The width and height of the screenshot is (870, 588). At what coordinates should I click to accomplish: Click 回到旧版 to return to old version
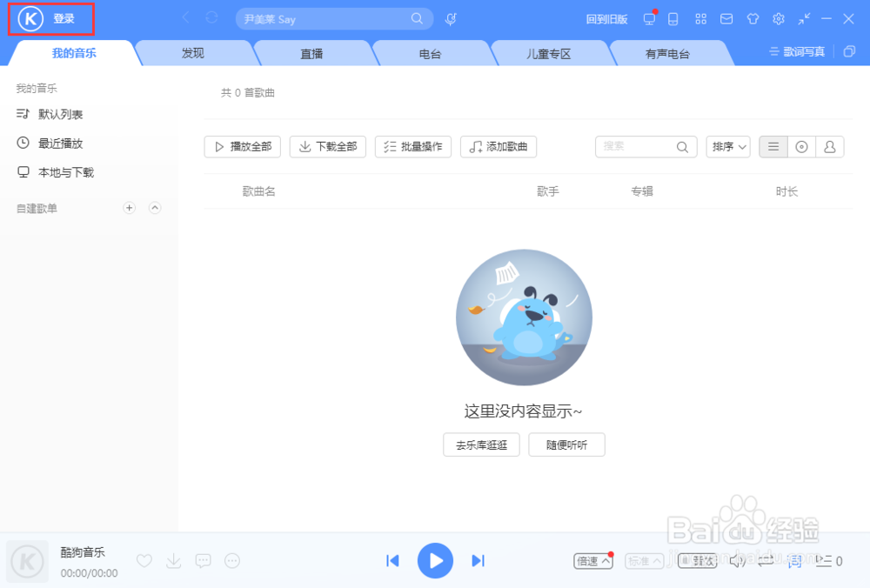[606, 19]
